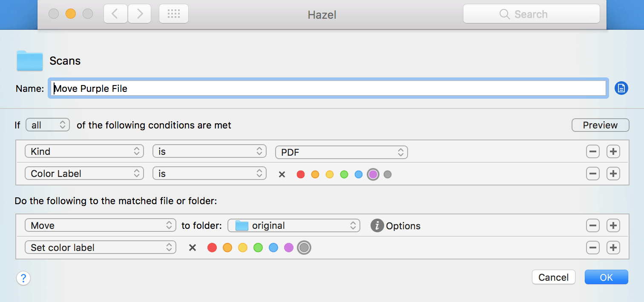Image resolution: width=644 pixels, height=302 pixels.
Task: Open the Kind attribute dropdown
Action: click(x=84, y=151)
